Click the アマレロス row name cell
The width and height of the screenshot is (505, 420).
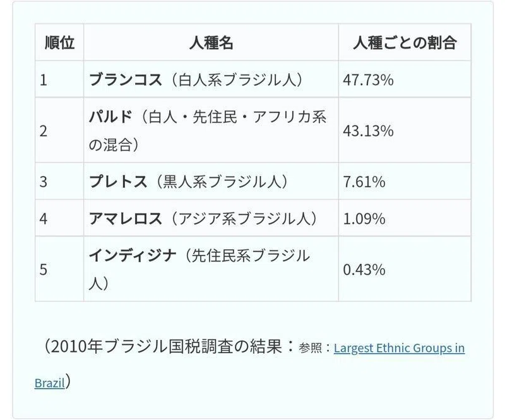pos(211,218)
